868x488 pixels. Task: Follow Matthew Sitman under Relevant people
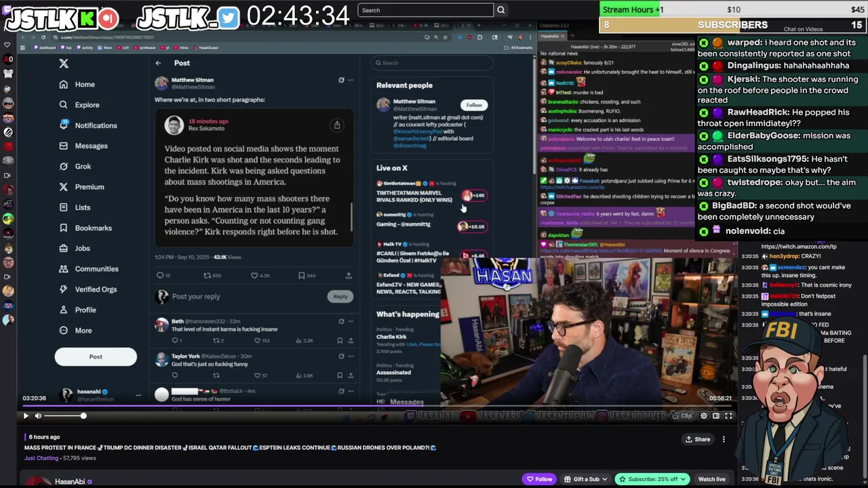pyautogui.click(x=474, y=105)
